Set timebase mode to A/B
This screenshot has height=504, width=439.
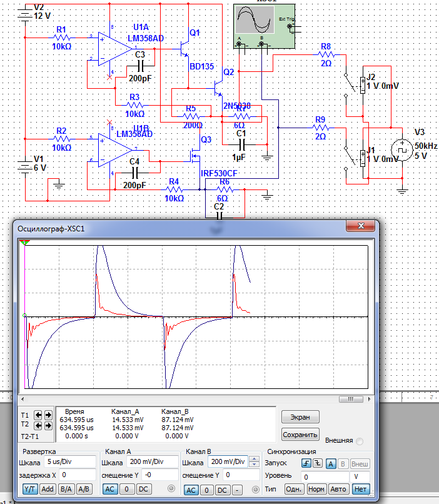click(84, 489)
